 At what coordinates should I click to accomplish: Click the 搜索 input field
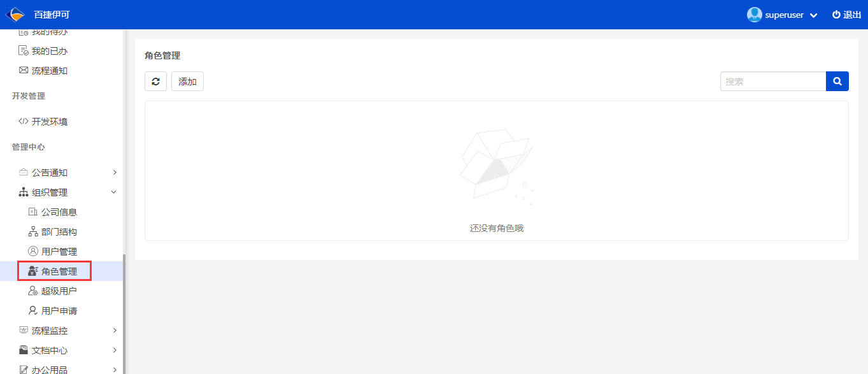[773, 82]
